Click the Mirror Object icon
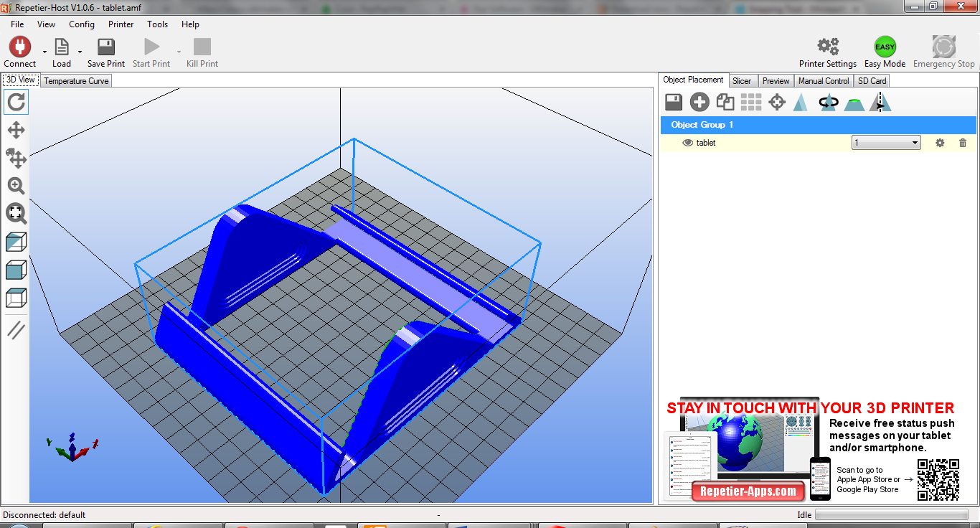 880,103
